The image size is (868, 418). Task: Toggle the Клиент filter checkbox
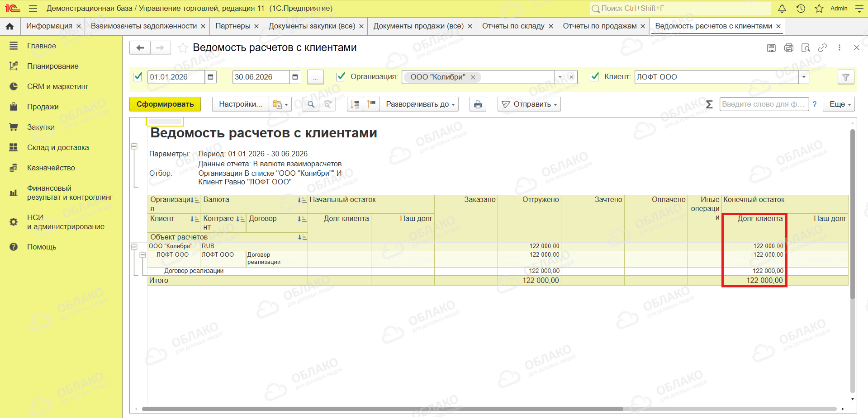pyautogui.click(x=595, y=77)
